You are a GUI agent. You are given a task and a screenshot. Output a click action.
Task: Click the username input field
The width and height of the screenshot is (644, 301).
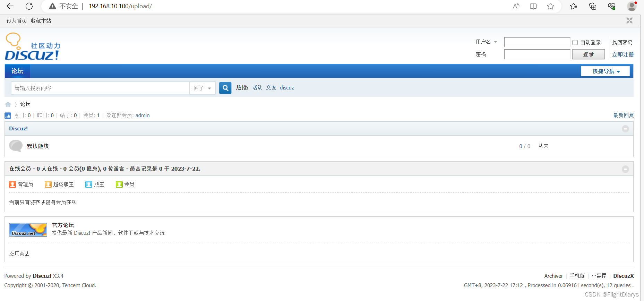[x=537, y=42]
